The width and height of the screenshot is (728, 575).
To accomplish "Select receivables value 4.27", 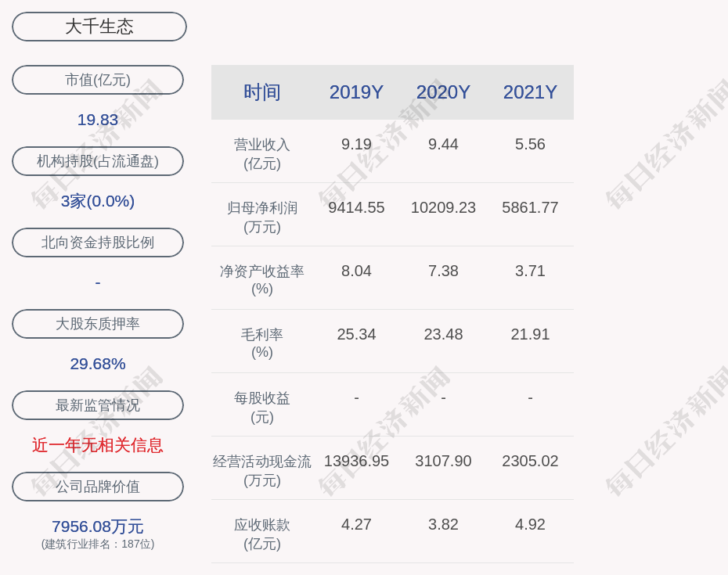I will (x=356, y=524).
